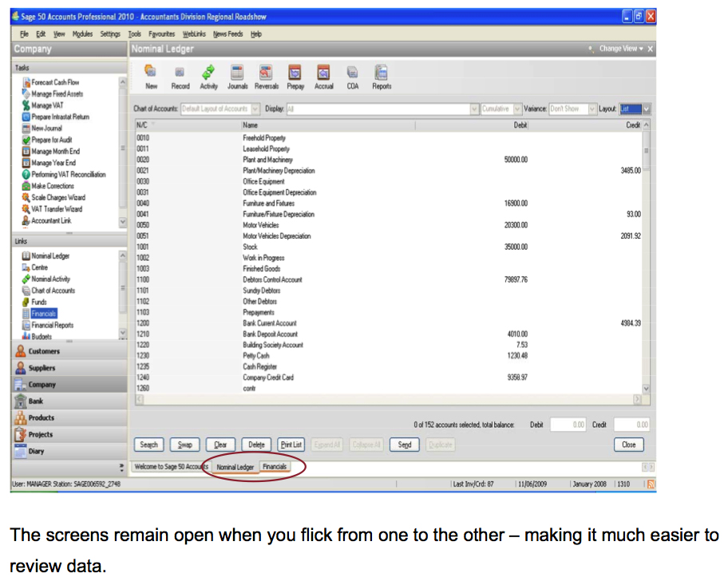This screenshot has width=728, height=581.
Task: Open the Modules menu
Action: 82,34
